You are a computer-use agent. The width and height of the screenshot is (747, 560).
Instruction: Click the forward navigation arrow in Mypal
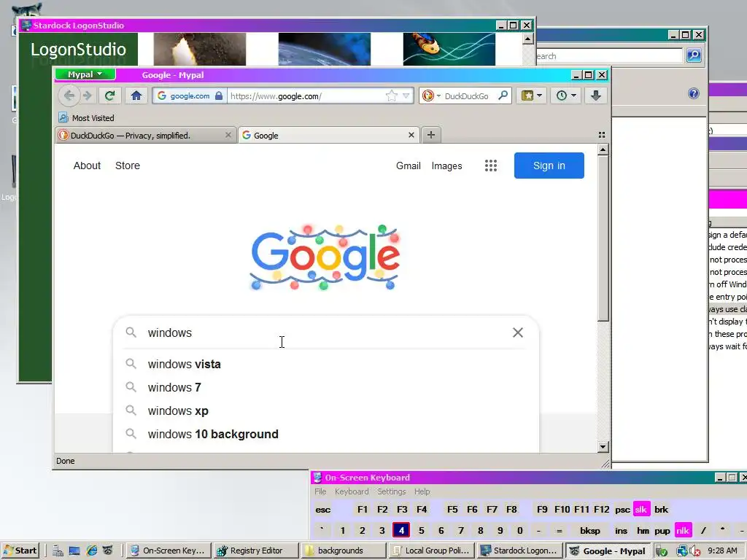(x=88, y=96)
